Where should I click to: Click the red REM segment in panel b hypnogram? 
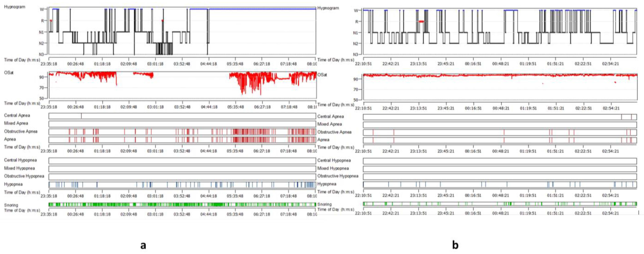tap(421, 21)
